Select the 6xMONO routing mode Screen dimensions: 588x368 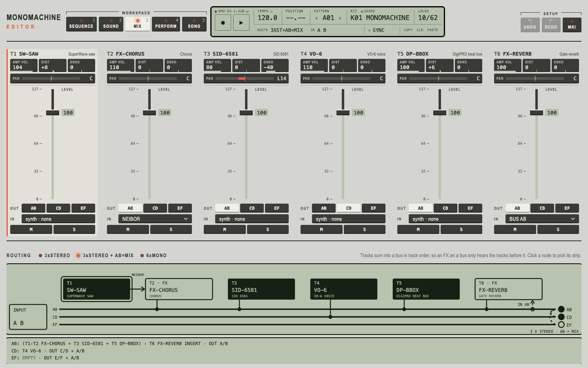coord(154,256)
